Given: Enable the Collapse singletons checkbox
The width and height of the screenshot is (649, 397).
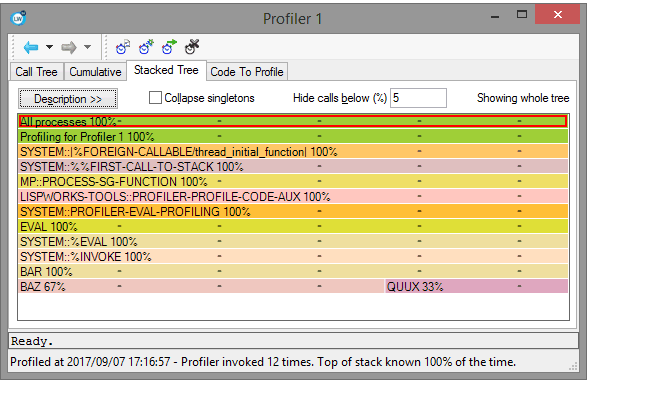Looking at the screenshot, I should (155, 98).
